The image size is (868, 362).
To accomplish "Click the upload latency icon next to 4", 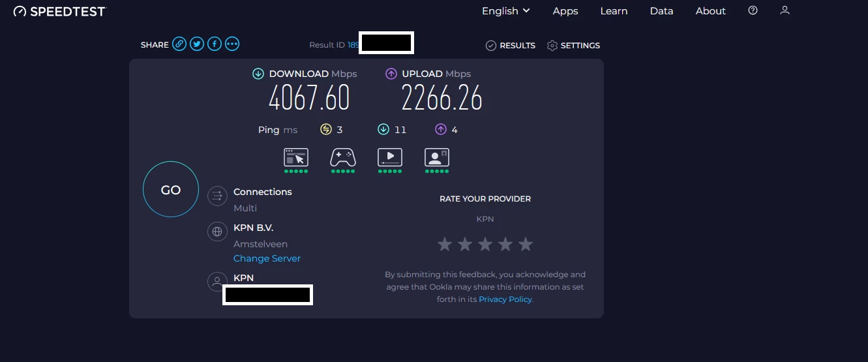I will click(441, 129).
